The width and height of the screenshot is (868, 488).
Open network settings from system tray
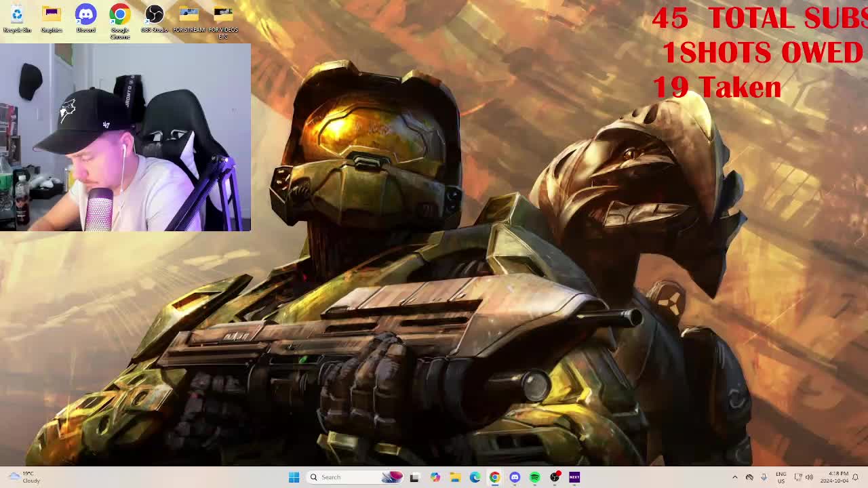[x=798, y=477]
